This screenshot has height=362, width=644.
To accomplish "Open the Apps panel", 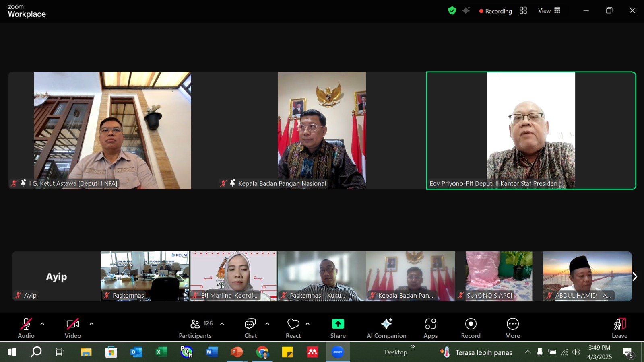I will coord(430,328).
